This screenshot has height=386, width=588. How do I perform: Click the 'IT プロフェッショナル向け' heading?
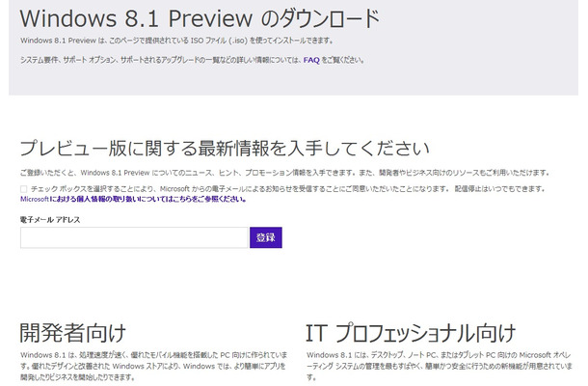[411, 333]
